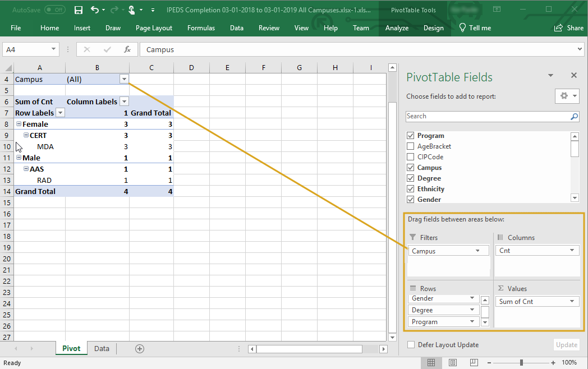Click the Undo icon
The height and width of the screenshot is (369, 588).
tap(93, 10)
